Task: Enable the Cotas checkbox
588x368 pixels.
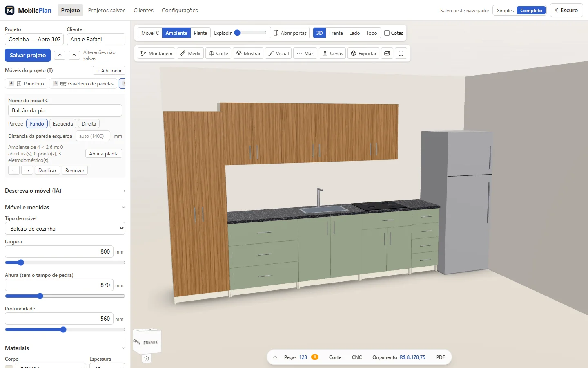Action: click(387, 33)
